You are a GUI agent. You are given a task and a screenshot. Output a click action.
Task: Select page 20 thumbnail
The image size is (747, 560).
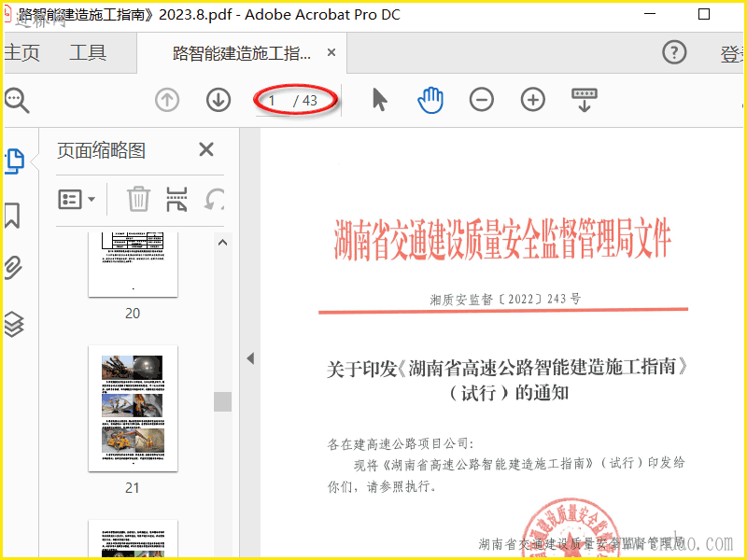(133, 264)
